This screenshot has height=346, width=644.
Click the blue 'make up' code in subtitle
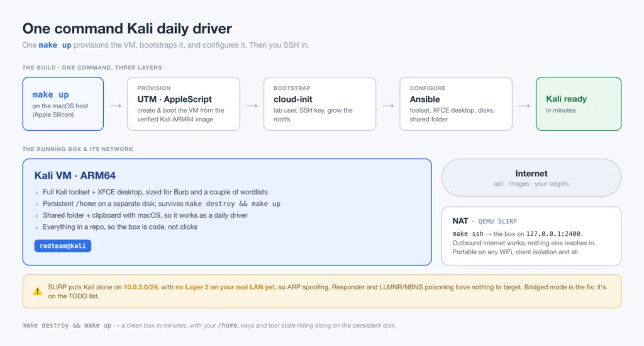pos(55,45)
